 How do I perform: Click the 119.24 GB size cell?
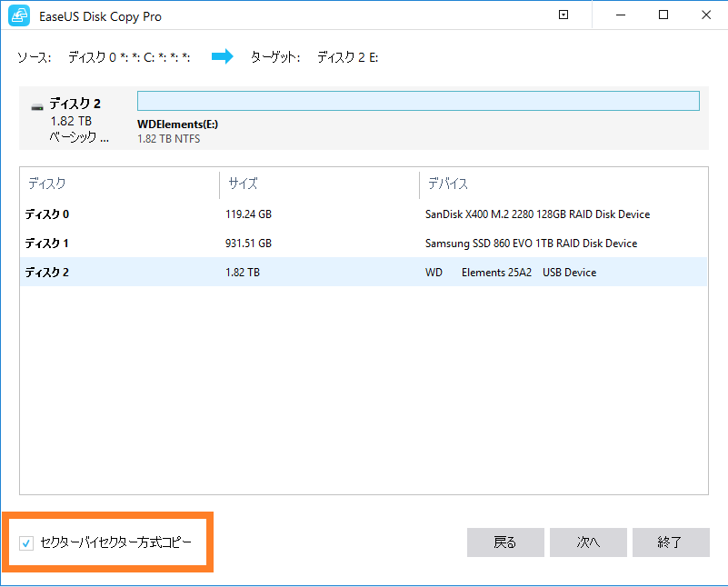248,214
